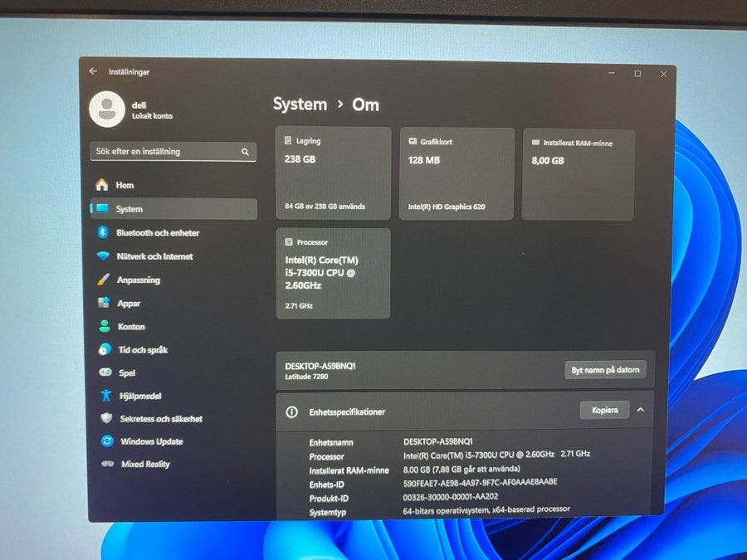The width and height of the screenshot is (747, 560).
Task: Click the accessibility Hjälpmedel icon
Action: click(105, 395)
